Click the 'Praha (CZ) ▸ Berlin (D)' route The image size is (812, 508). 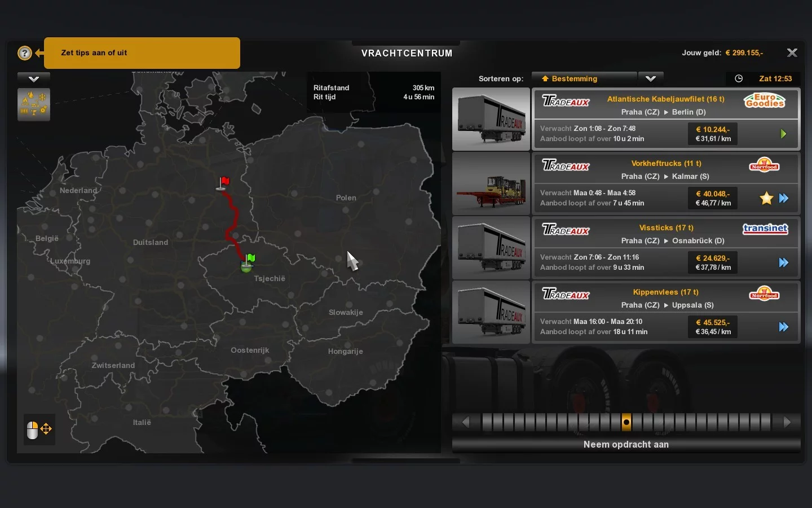tap(664, 112)
